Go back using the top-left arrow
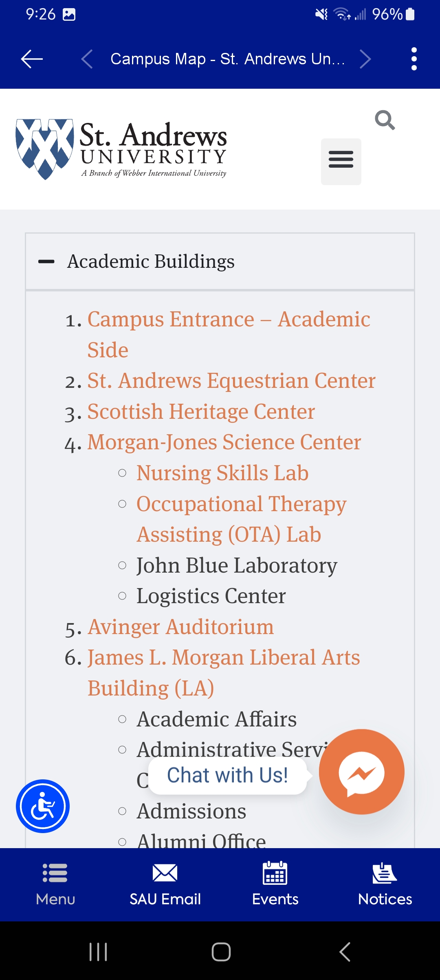 32,59
